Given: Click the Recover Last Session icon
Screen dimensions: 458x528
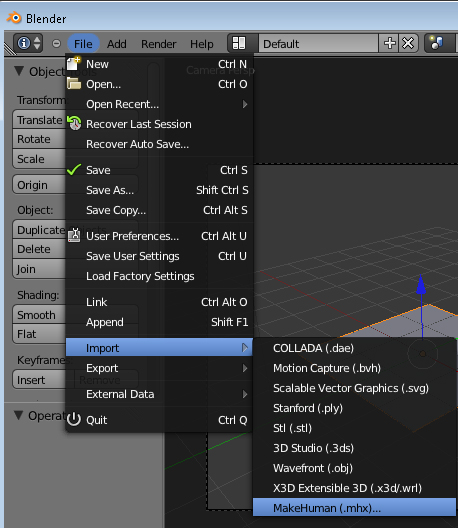Looking at the screenshot, I should point(74,123).
